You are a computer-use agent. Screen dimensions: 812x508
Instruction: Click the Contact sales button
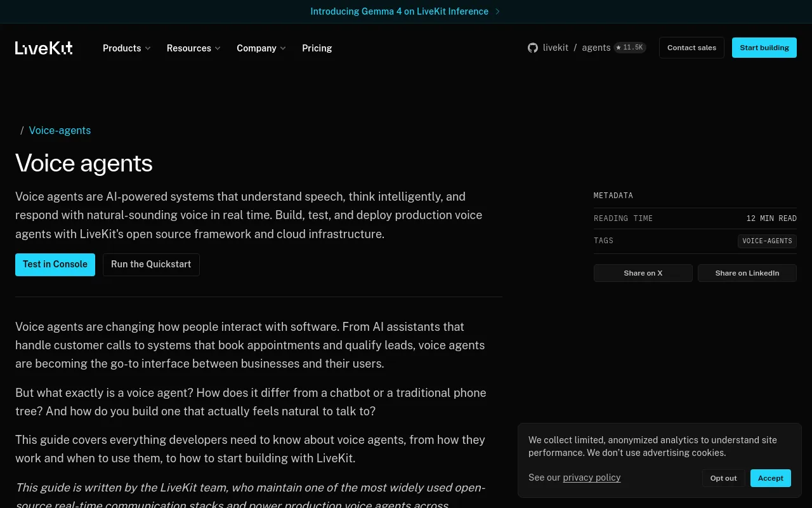pyautogui.click(x=691, y=48)
